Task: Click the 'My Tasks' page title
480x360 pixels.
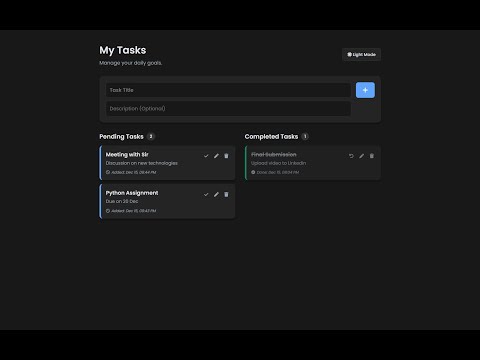Action: tap(123, 50)
